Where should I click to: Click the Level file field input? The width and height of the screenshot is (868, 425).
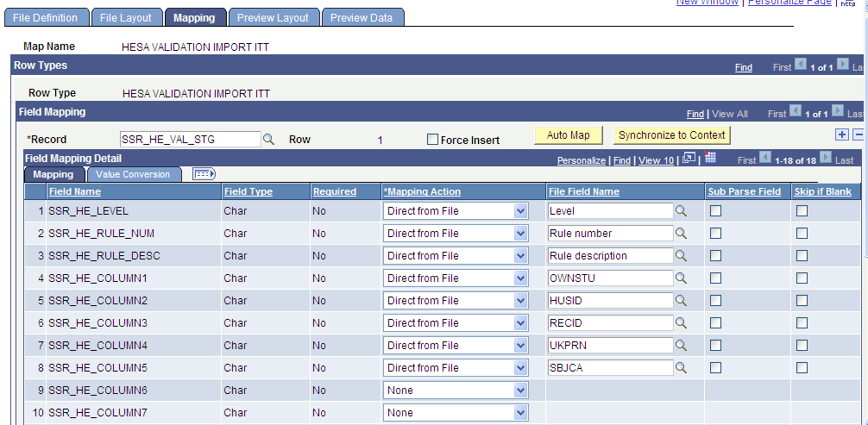point(611,211)
